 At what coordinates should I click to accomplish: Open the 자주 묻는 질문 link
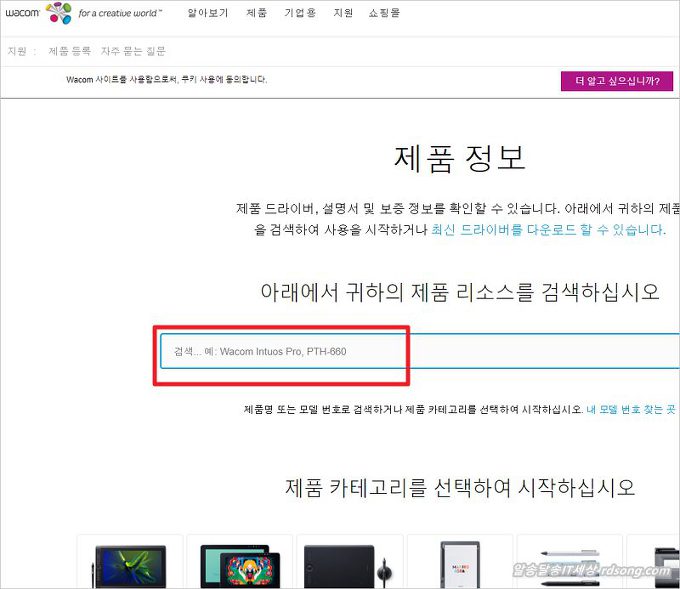tap(133, 51)
